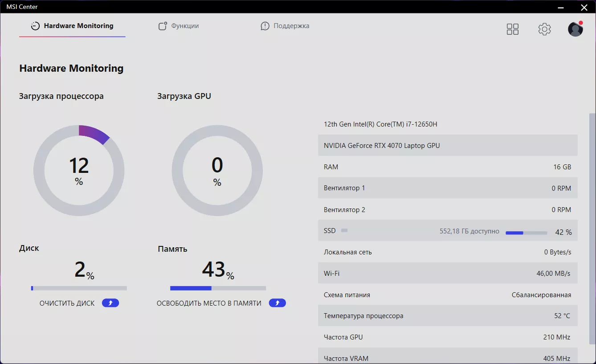The image size is (596, 364).
Task: Click the Функции tab icon
Action: (x=163, y=26)
